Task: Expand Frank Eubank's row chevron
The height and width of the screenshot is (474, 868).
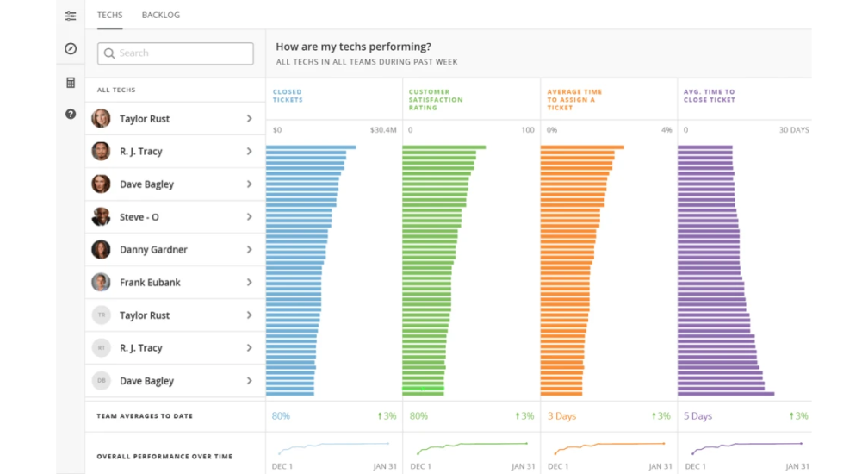Action: (x=249, y=283)
